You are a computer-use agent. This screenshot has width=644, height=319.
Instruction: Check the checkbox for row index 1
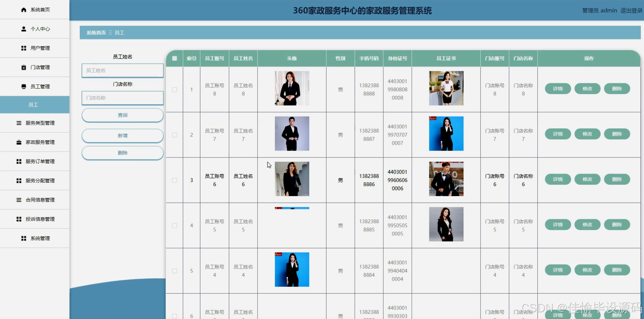click(x=174, y=90)
